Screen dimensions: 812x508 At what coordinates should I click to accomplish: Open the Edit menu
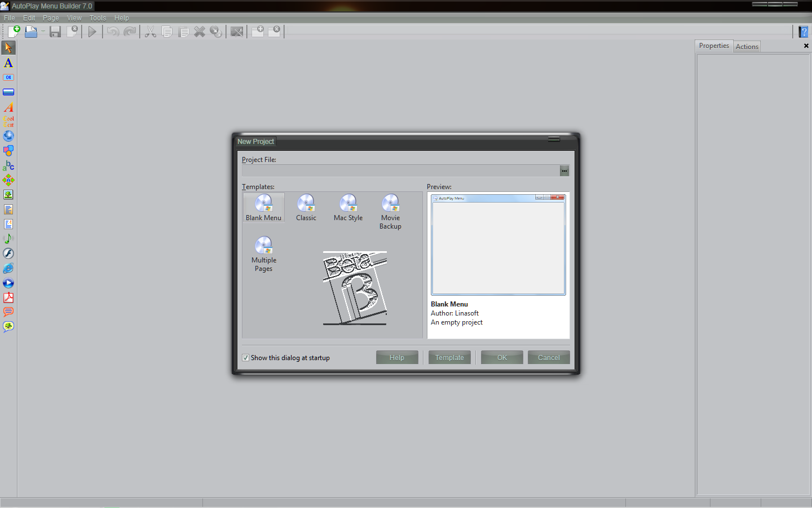(29, 18)
